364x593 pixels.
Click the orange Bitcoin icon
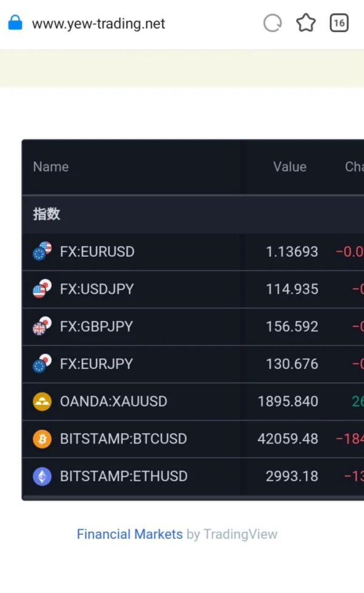tap(42, 439)
